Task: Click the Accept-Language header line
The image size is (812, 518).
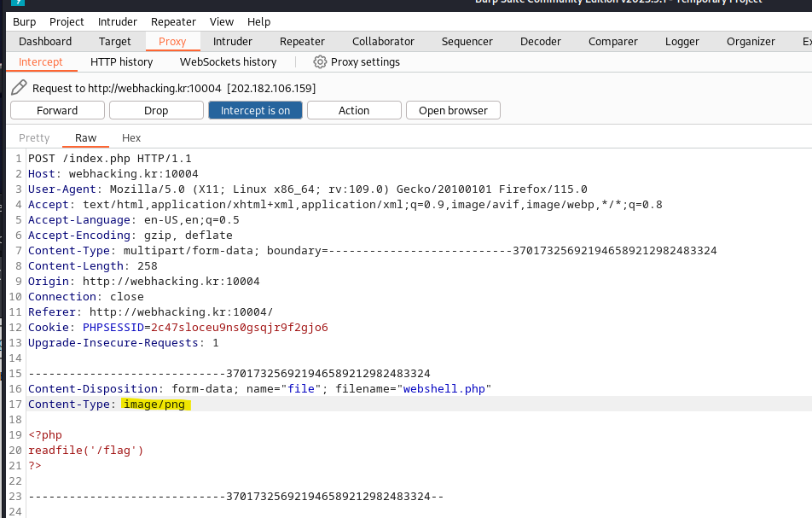Action: pos(134,220)
